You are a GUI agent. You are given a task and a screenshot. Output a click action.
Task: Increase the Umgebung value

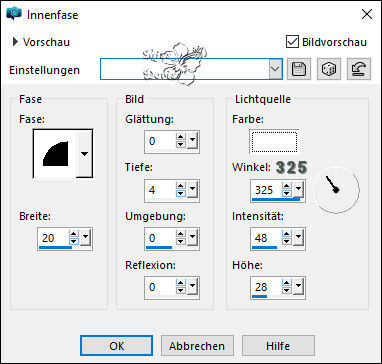coord(181,234)
